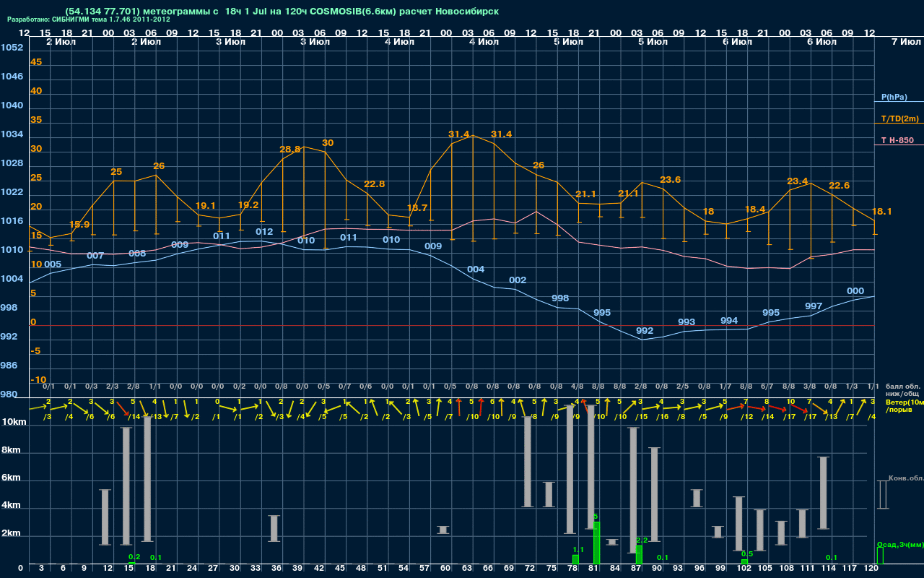Click pressure scale label 1034
This screenshot has width=924, height=578.
pos(12,134)
